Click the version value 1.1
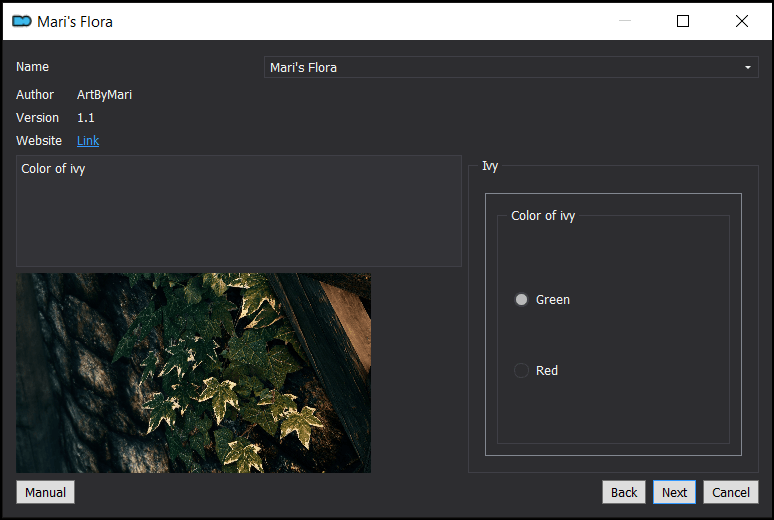 tap(85, 118)
